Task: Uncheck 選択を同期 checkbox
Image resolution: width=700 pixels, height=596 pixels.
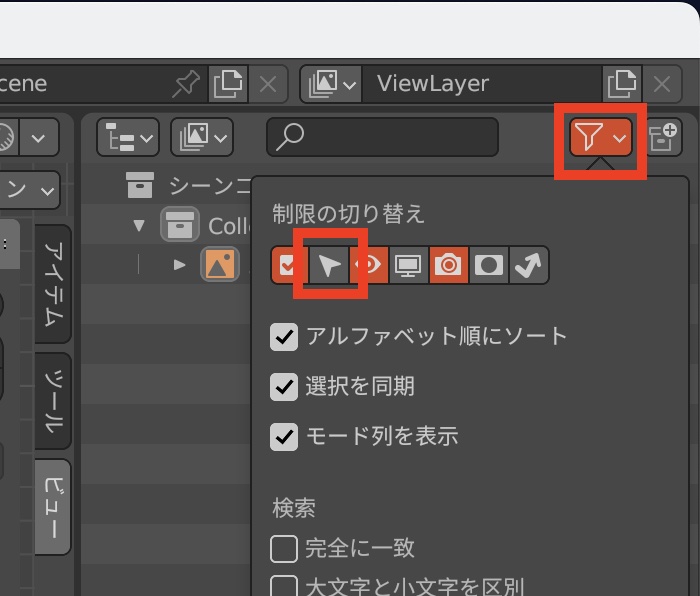Action: 285,386
